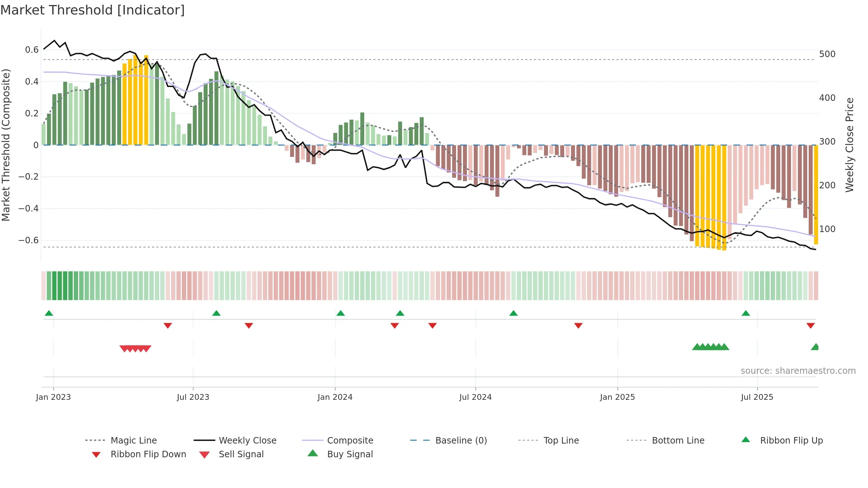Click the red Ribbon Flip Down legend triangle

(96, 455)
